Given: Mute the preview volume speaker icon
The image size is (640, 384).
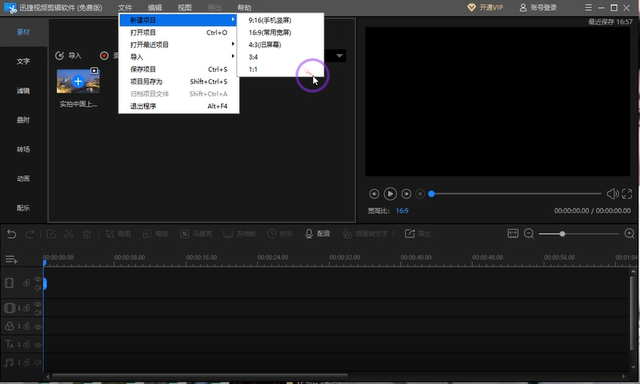Looking at the screenshot, I should pos(612,194).
